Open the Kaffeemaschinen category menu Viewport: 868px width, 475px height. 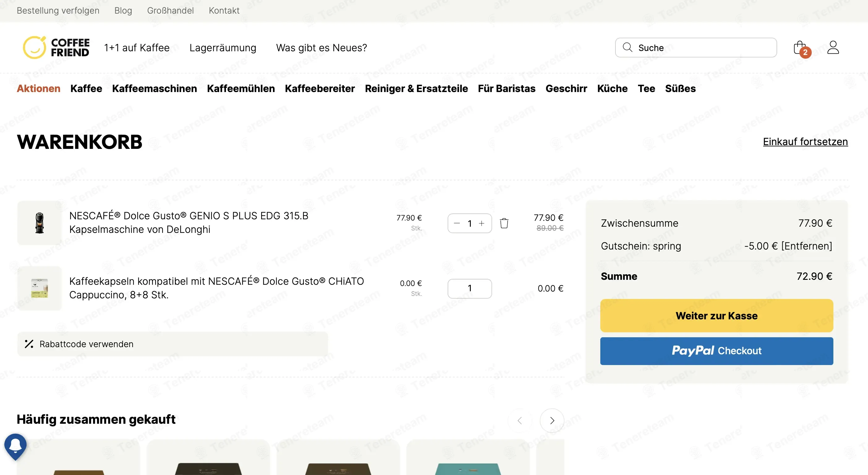(x=154, y=89)
